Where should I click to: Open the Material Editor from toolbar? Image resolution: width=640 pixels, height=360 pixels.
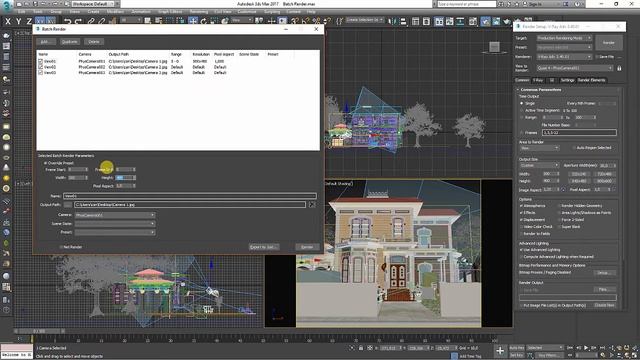(473, 21)
